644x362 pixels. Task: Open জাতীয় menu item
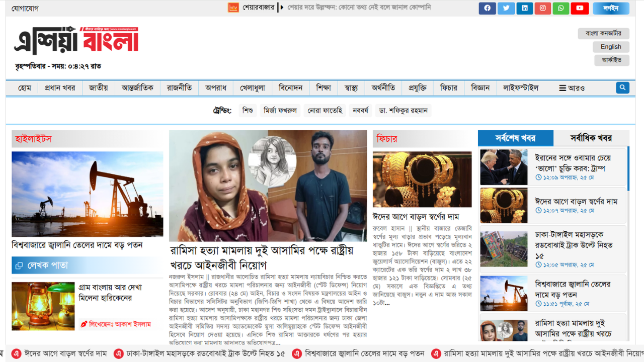coord(99,88)
